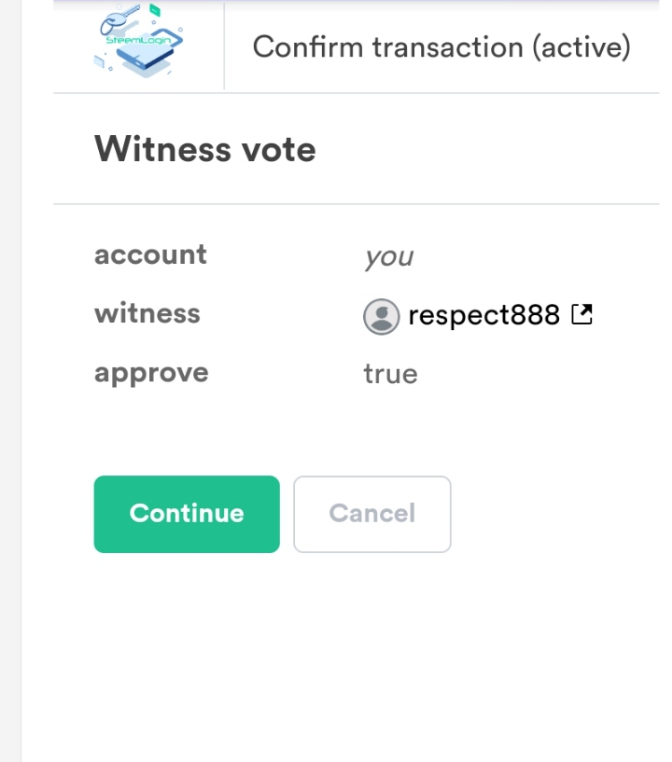This screenshot has height=762, width=672.
Task: Click the "Confirm transaction (active)" header title
Action: (441, 47)
